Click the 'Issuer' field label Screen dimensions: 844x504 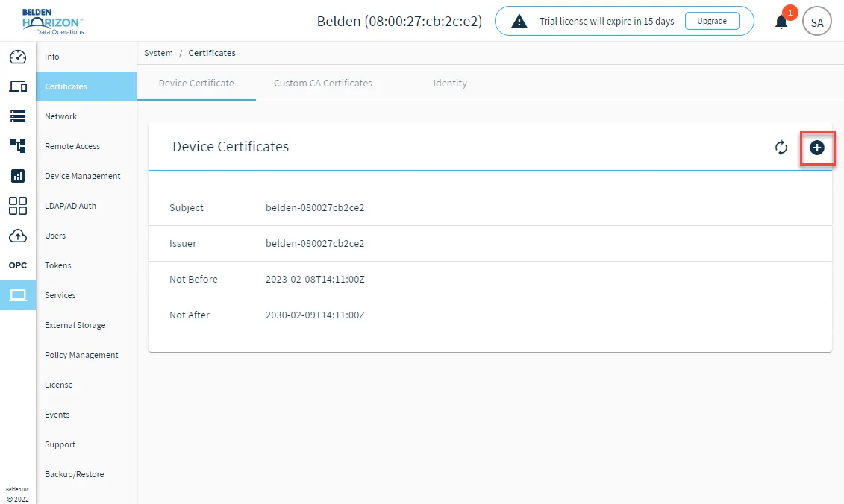click(183, 243)
